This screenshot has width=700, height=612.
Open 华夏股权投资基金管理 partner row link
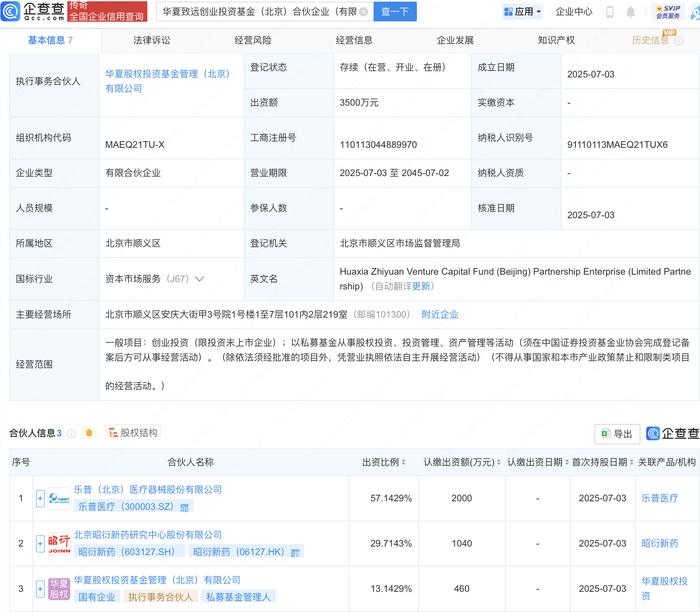coord(157,580)
